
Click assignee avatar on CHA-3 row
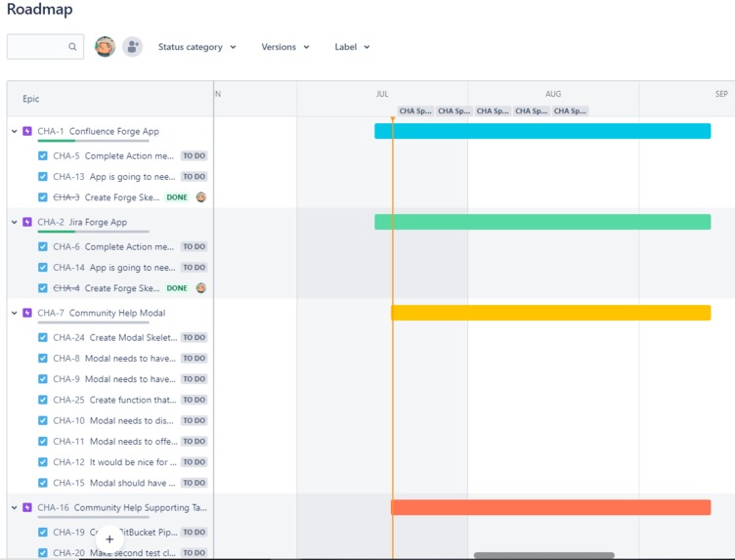point(201,197)
